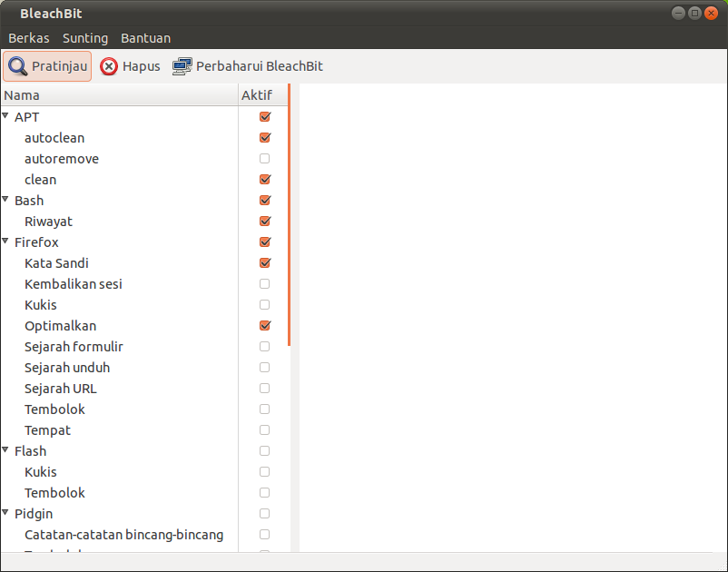Viewport: 728px width, 572px height.
Task: Enable Catatan-catatan bincang-bincang checkbox
Action: click(x=265, y=535)
